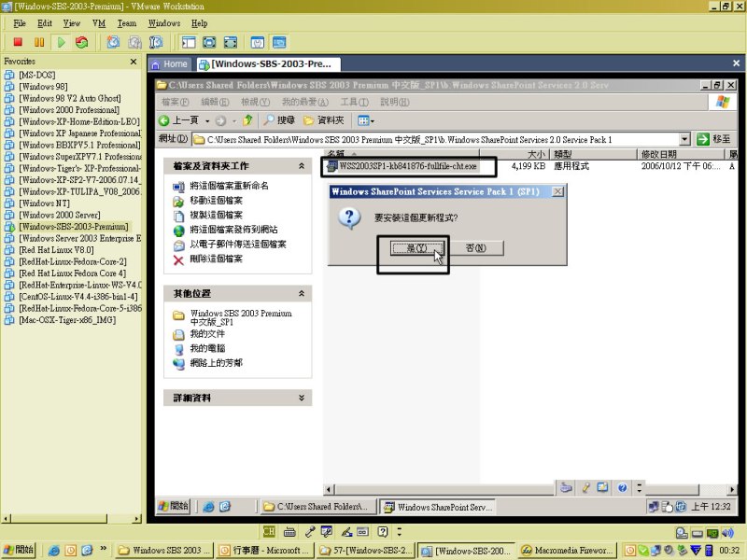The width and height of the screenshot is (747, 560).
Task: Click the host 開始 Start button
Action: [18, 550]
